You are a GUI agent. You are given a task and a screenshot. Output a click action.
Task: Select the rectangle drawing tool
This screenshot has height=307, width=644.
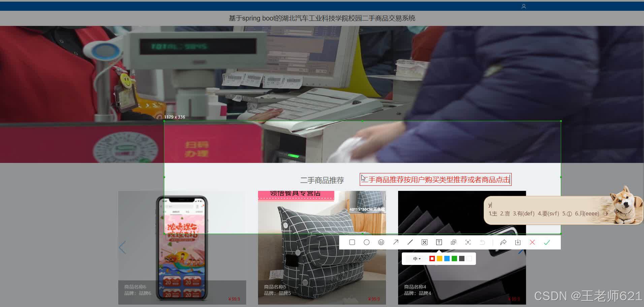pyautogui.click(x=352, y=242)
